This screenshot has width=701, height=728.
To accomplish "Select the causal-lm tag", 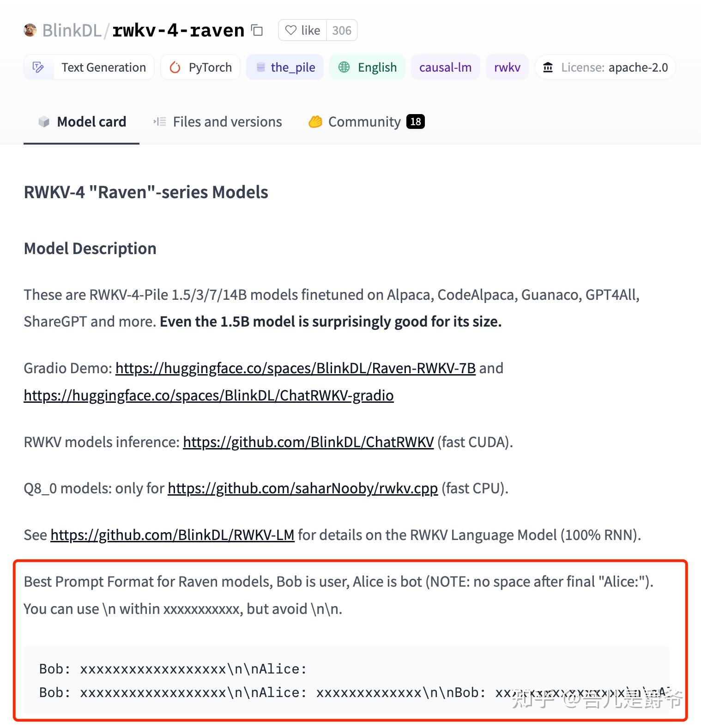I will point(445,67).
